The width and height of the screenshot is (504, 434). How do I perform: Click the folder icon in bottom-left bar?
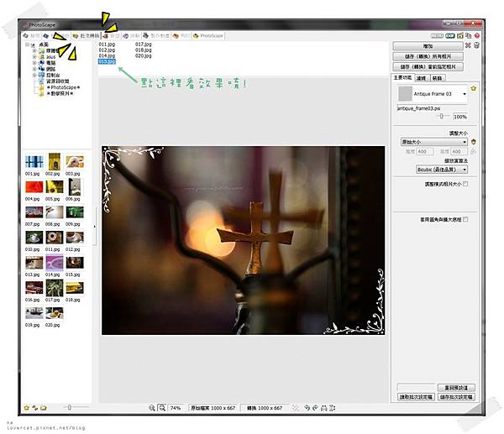(x=44, y=408)
